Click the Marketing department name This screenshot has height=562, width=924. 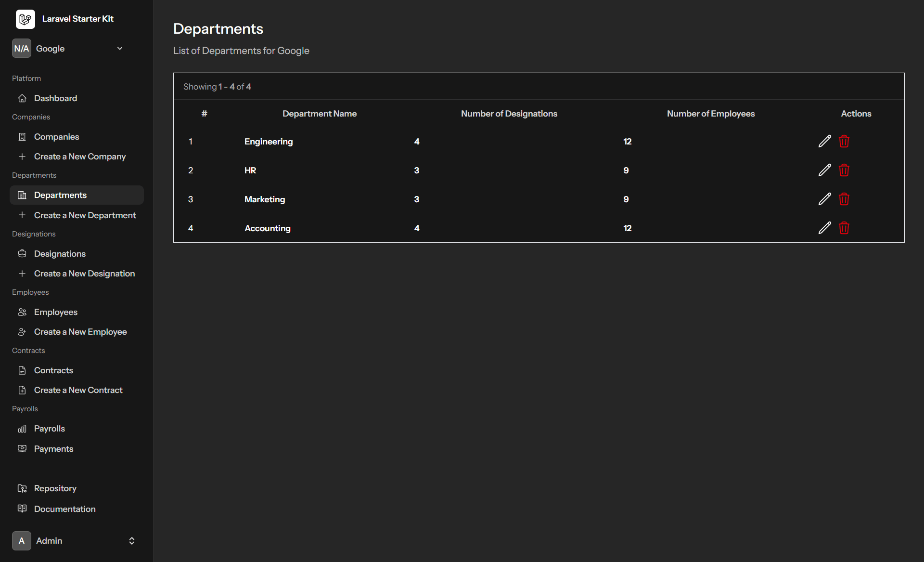coord(265,199)
